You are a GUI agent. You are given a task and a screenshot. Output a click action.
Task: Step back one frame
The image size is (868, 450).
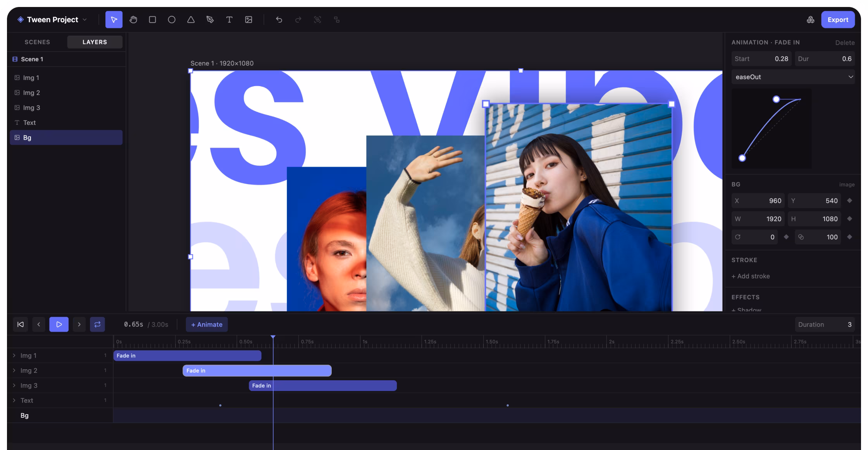pyautogui.click(x=39, y=324)
